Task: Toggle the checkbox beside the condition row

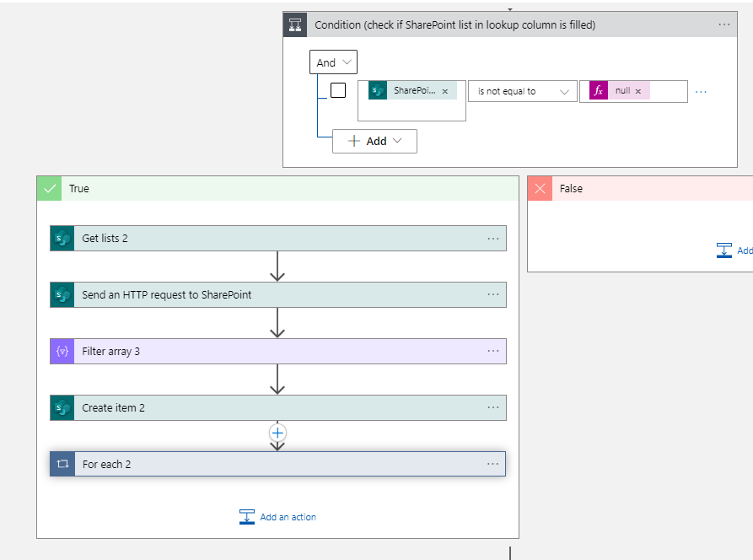Action: (x=337, y=90)
